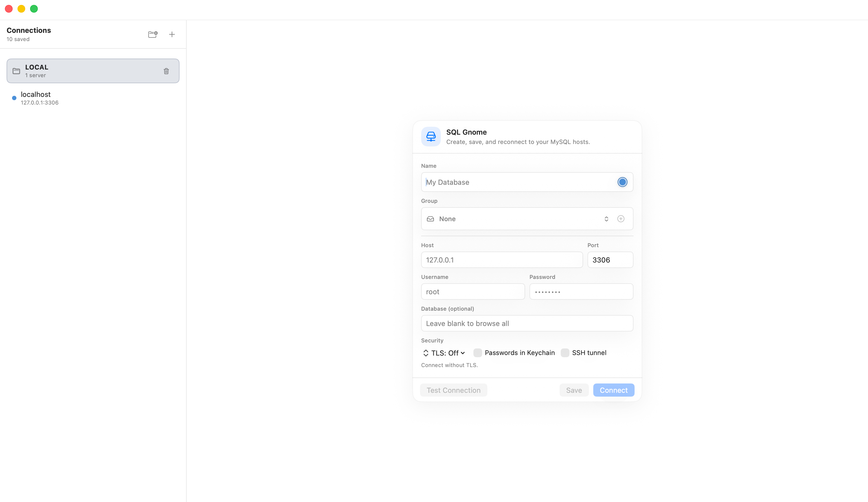Click the "Connect without TLS." hint
The image size is (868, 502).
(449, 365)
